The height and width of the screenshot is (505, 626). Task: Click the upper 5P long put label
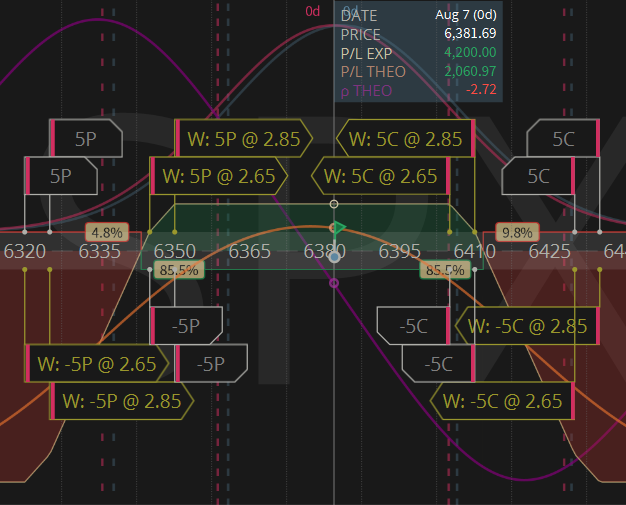coord(86,139)
